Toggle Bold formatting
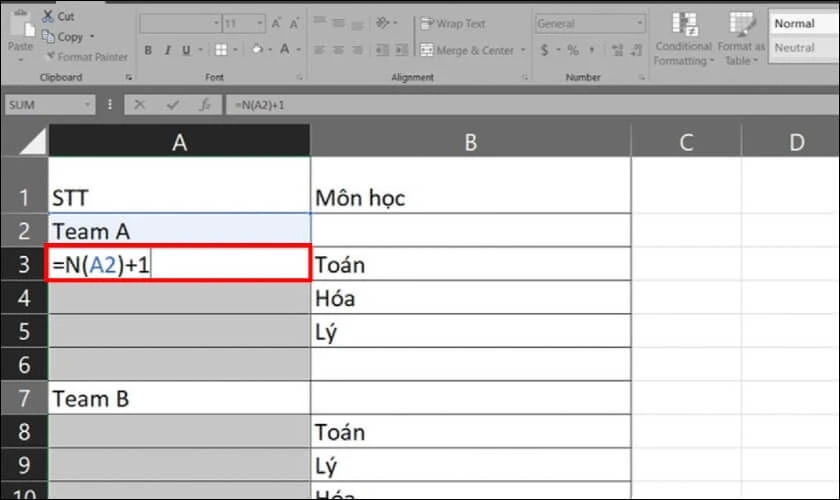The image size is (840, 500). [x=148, y=50]
